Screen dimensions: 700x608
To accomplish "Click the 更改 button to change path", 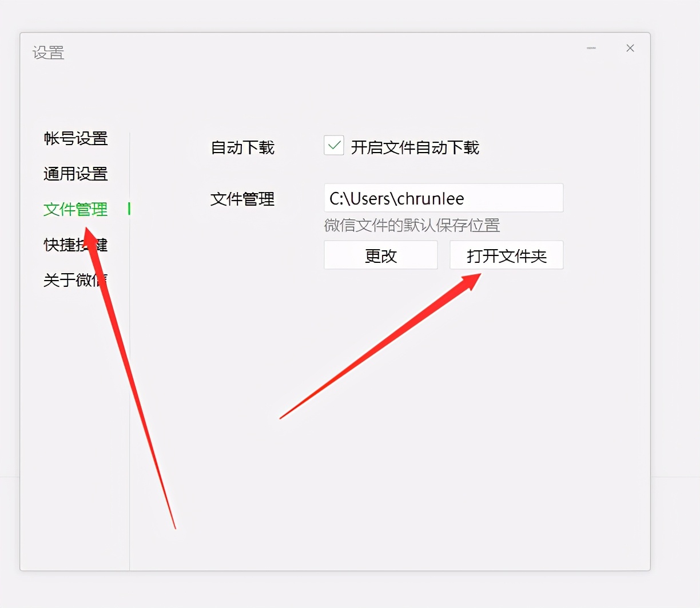I will (380, 255).
